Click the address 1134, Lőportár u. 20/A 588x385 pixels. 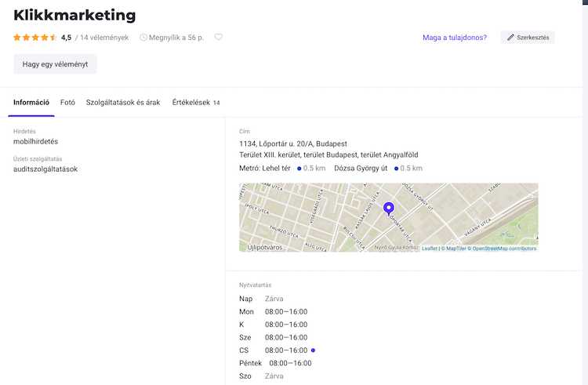tap(293, 143)
